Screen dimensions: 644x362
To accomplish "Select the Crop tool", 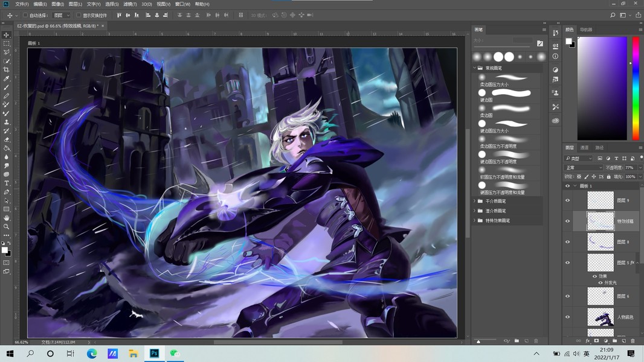I will [6, 70].
